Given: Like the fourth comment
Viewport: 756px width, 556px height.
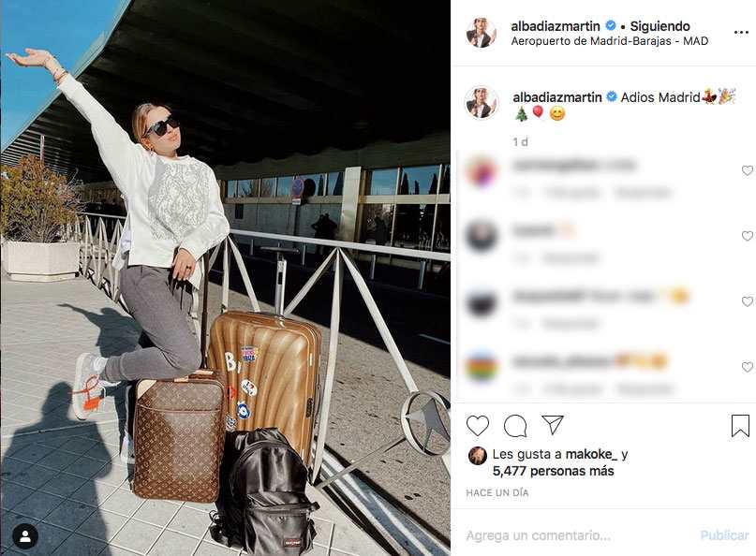Looking at the screenshot, I should (747, 367).
